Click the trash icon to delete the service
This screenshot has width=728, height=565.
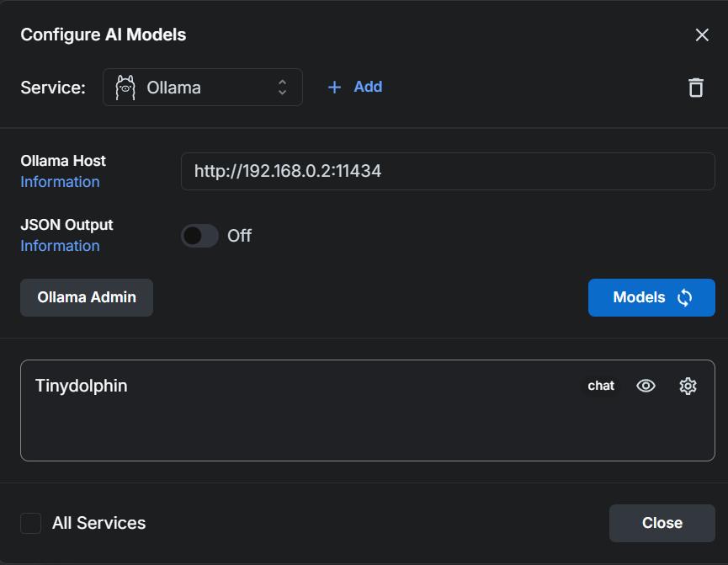tap(695, 88)
